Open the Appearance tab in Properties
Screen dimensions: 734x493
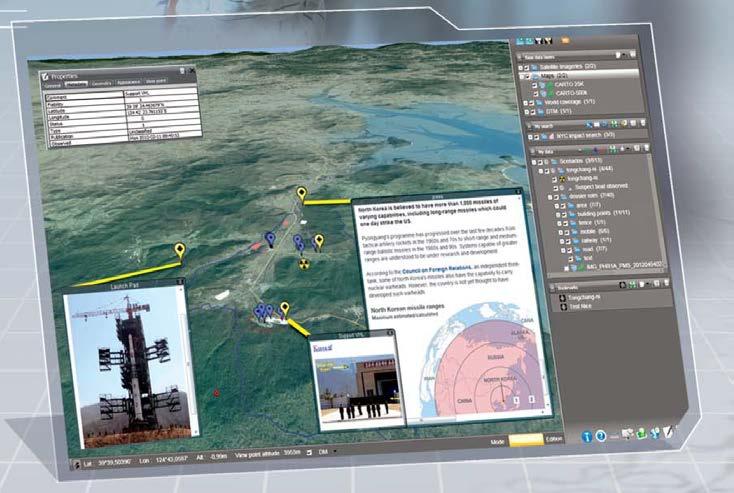point(128,82)
